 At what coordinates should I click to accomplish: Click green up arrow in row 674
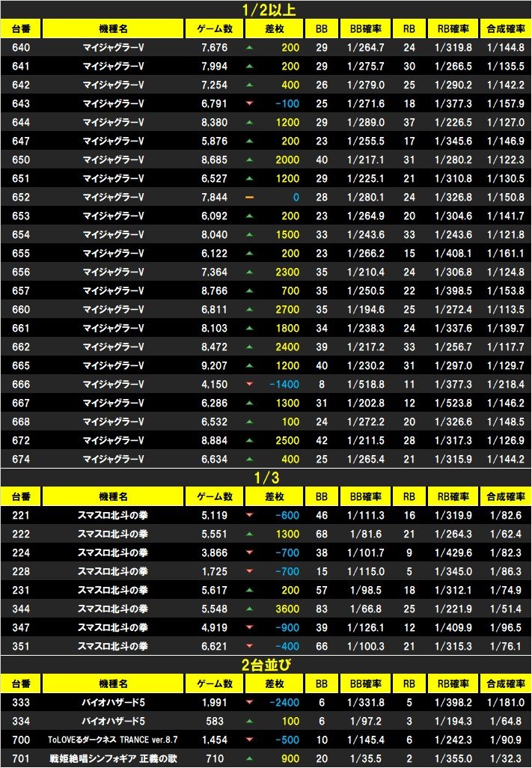[x=250, y=459]
